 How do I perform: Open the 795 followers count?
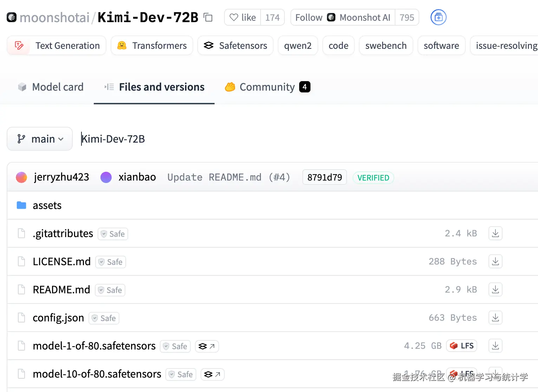(x=407, y=17)
